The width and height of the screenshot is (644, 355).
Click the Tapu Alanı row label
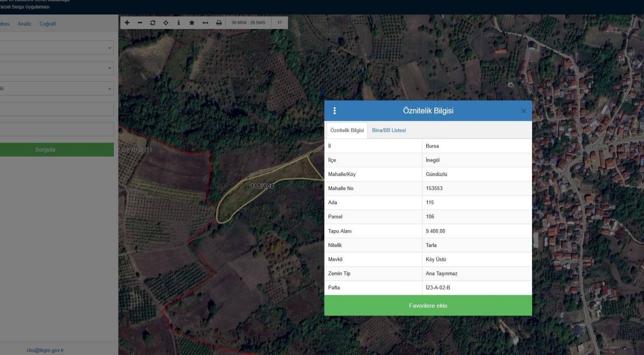pos(340,231)
